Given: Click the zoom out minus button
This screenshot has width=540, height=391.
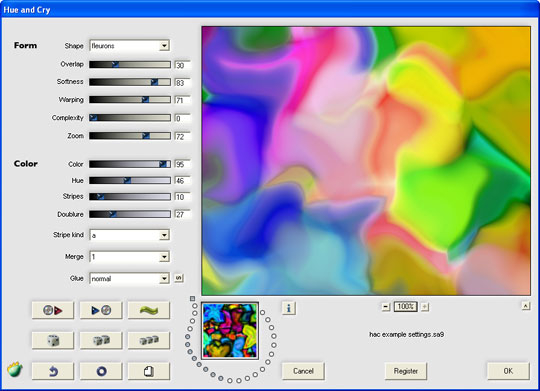Looking at the screenshot, I should [x=386, y=306].
